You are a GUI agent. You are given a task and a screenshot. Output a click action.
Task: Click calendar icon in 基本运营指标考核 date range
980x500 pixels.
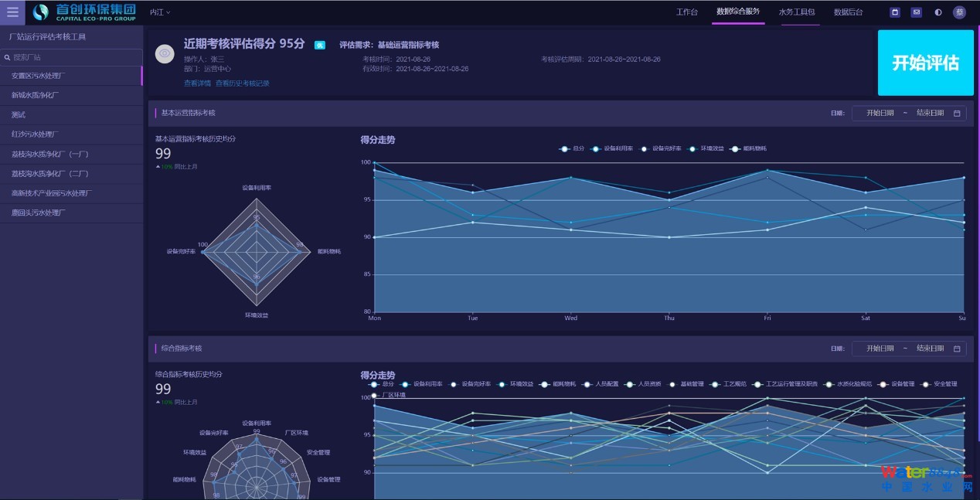[957, 113]
